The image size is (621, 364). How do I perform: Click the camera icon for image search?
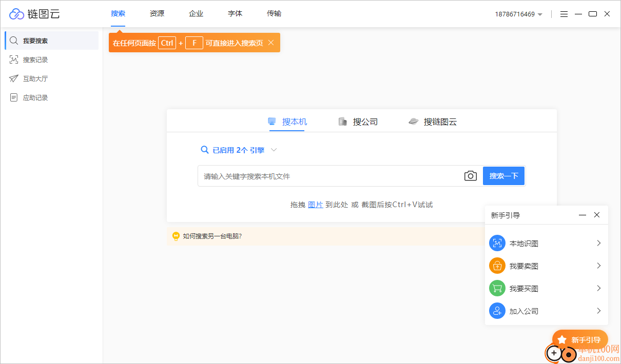click(470, 175)
